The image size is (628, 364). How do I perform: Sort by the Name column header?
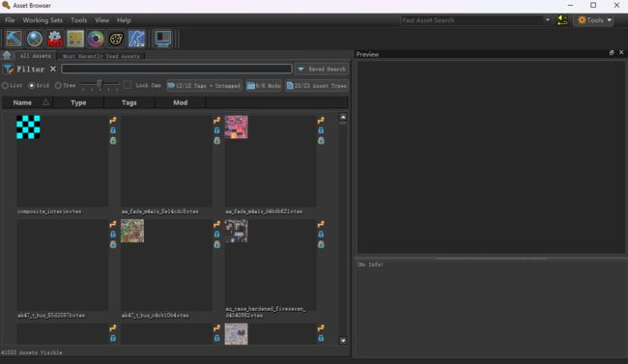pos(22,103)
